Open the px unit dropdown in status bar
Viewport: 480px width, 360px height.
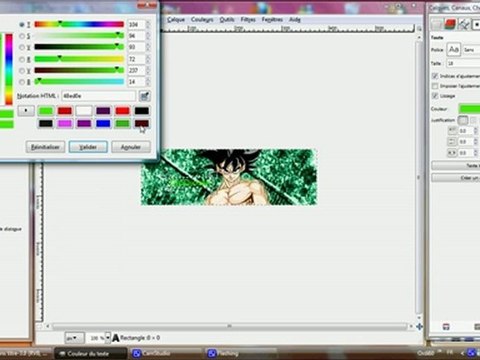click(74, 338)
